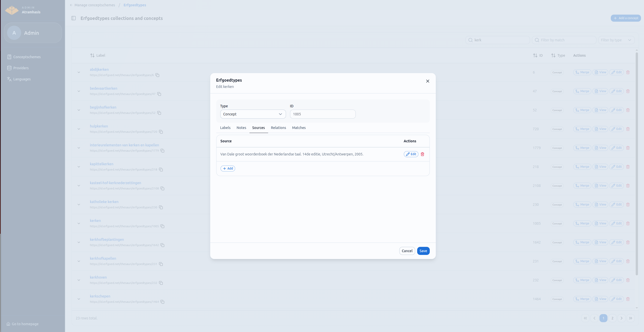The width and height of the screenshot is (644, 332).
Task: Click the search field containing kerk
Action: coord(497,40)
